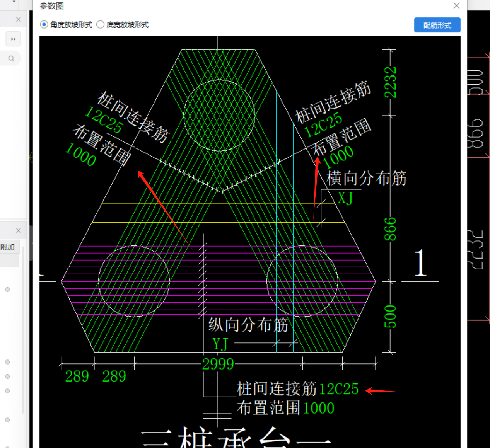Click the scrollbar in the lower left panel

point(23,330)
